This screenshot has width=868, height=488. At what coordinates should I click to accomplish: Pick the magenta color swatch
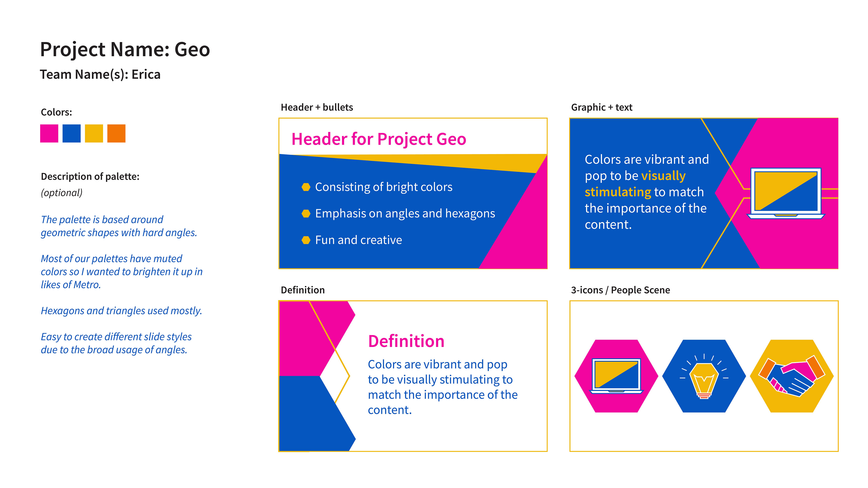[49, 133]
